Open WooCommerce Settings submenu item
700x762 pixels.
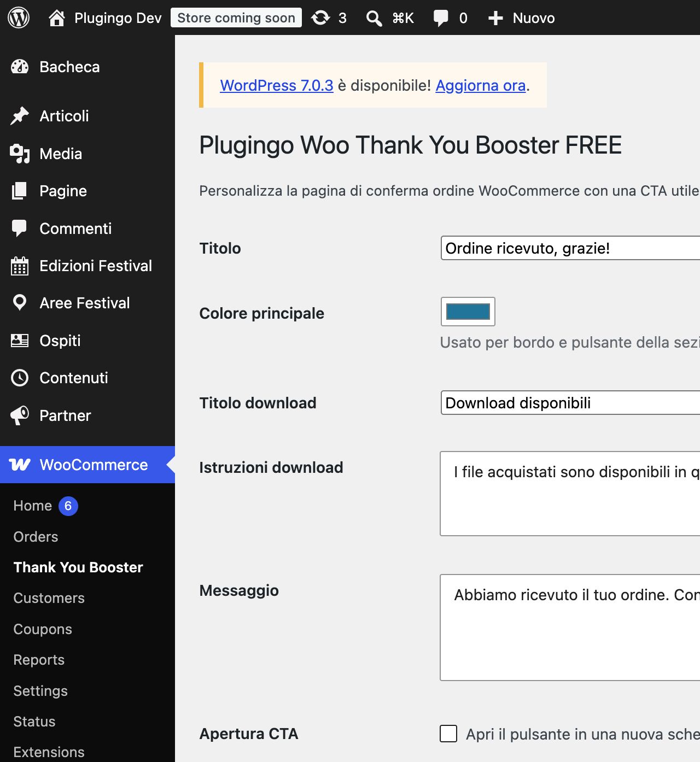(40, 691)
